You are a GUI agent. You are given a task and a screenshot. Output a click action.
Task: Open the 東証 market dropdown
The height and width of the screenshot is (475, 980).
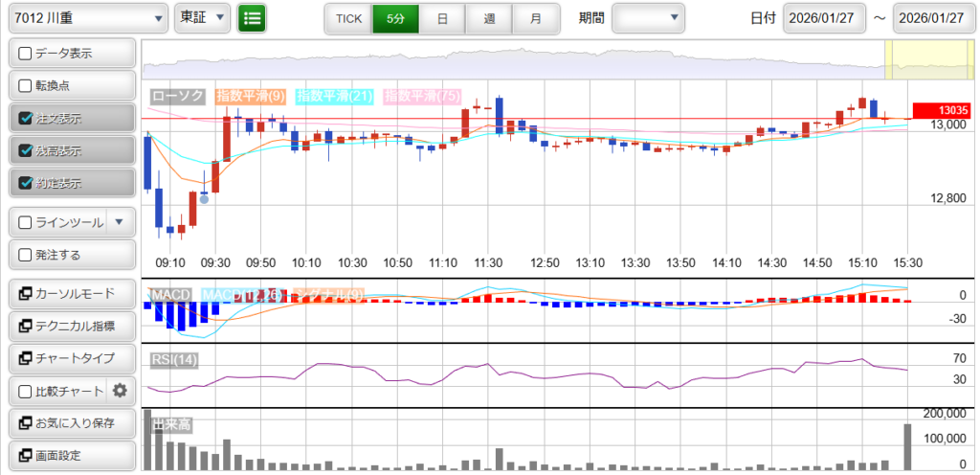point(202,18)
